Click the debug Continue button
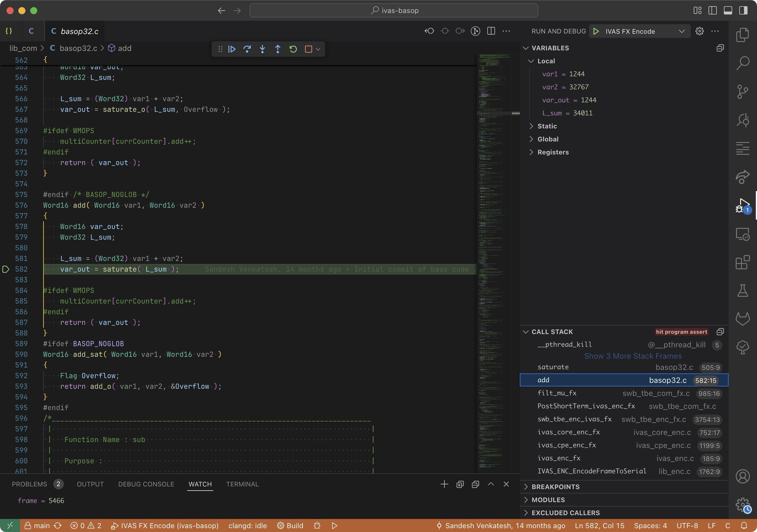 [232, 49]
